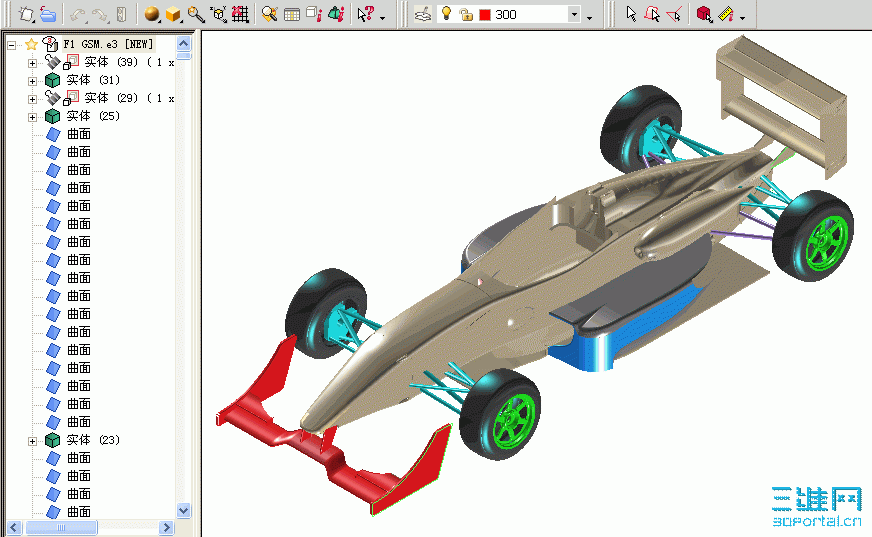Collapse the F1 GSM.e3 root node

12,45
